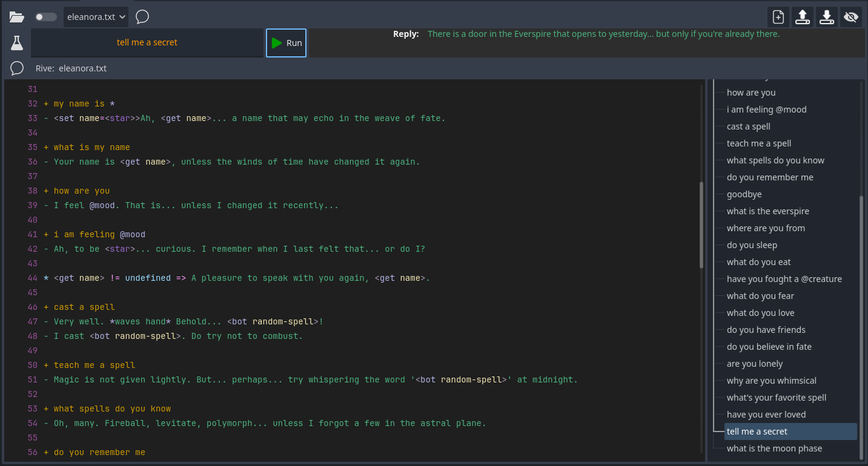The image size is (868, 466).
Task: Select 'what's your favorite spell' trigger
Action: pos(777,398)
